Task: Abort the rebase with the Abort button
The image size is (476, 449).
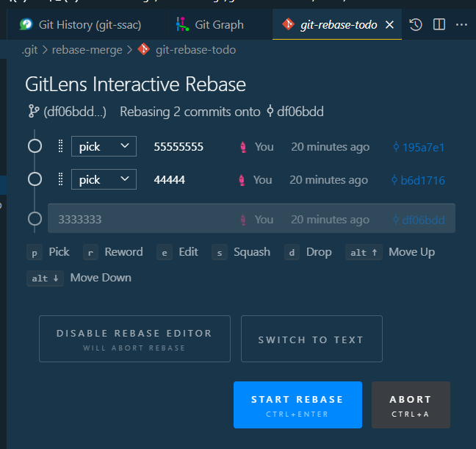Action: (411, 405)
